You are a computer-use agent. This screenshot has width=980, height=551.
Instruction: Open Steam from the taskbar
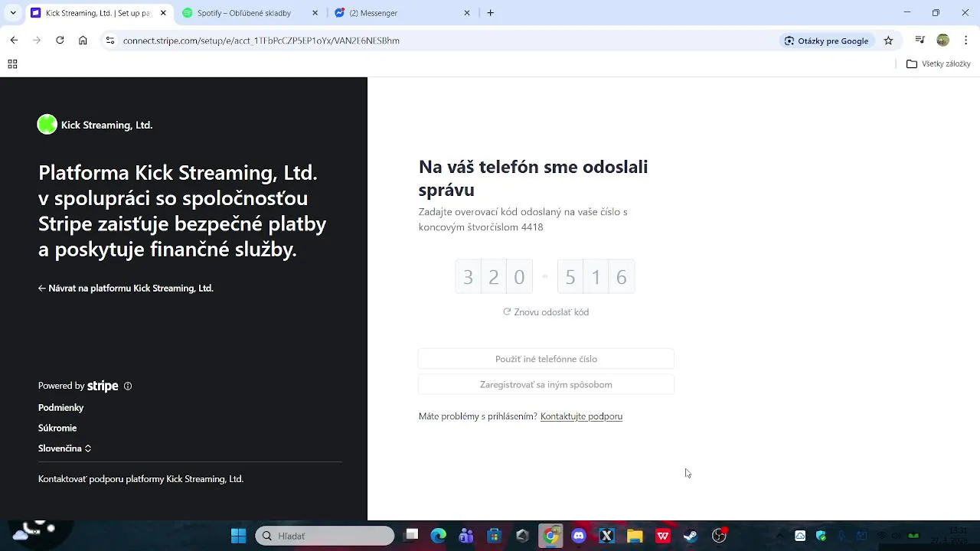tap(691, 536)
